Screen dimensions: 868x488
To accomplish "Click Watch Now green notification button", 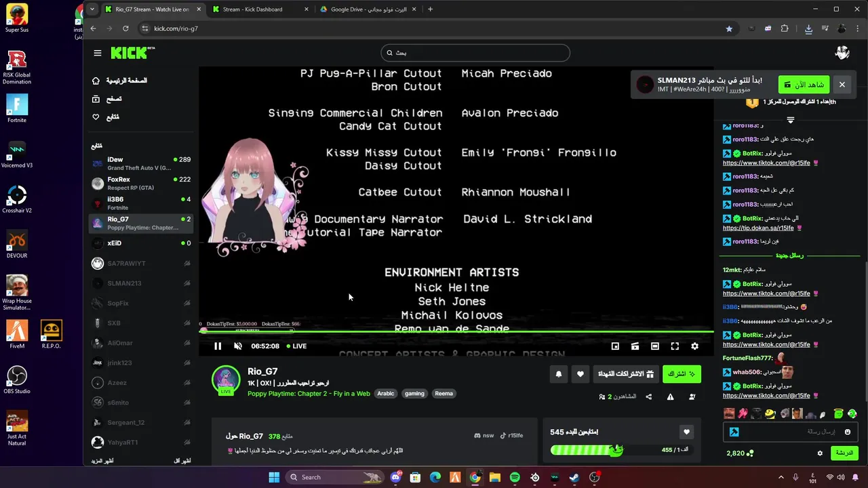I will point(804,85).
